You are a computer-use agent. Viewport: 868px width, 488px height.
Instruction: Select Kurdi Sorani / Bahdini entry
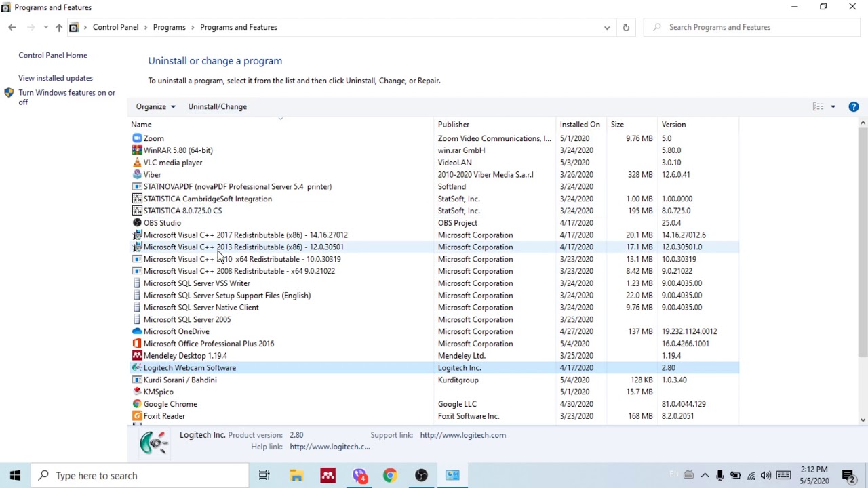pyautogui.click(x=434, y=380)
